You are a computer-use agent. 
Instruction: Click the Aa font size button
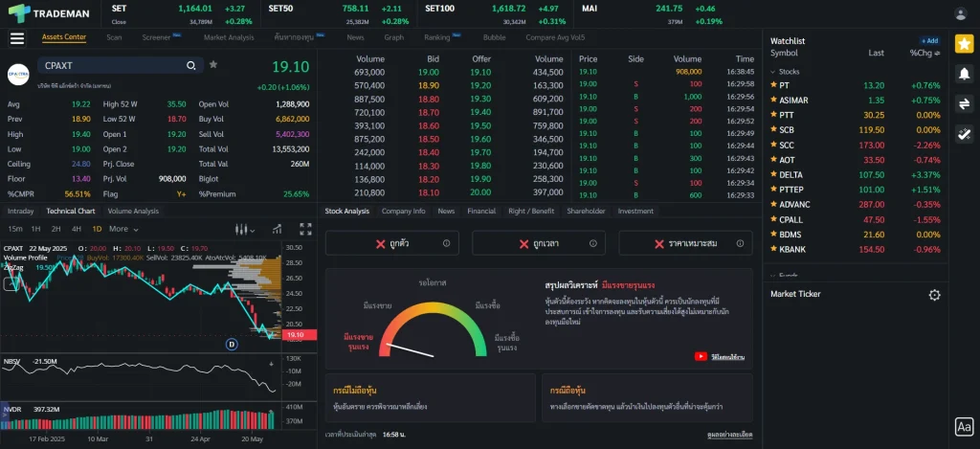coord(964,427)
